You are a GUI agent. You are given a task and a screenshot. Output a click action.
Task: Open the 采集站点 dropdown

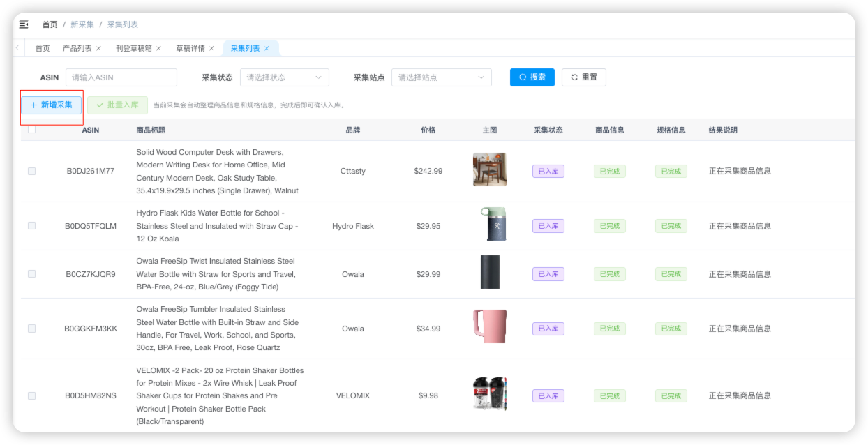442,77
